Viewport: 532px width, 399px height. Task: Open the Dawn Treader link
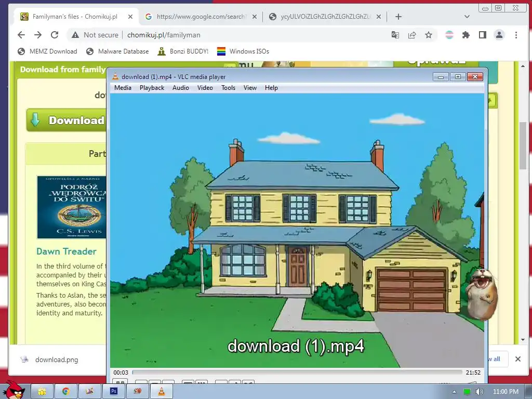(66, 251)
